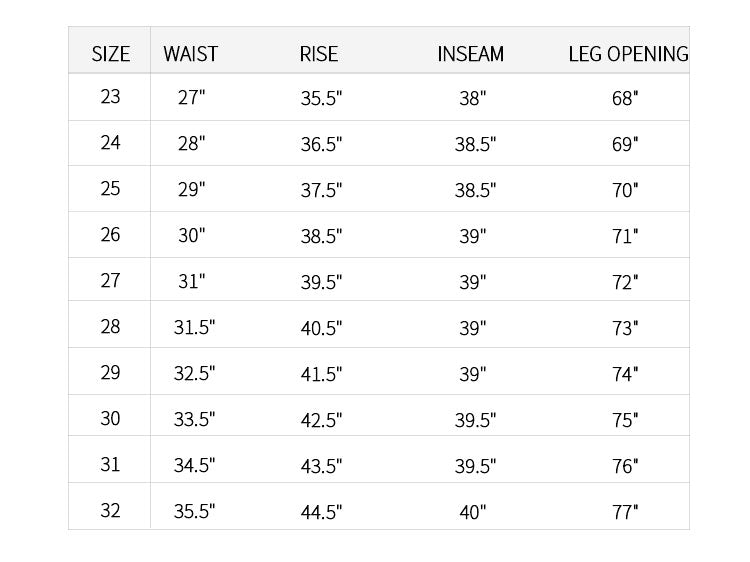Click the WAIST column header
This screenshot has height=562, width=750.
(190, 54)
